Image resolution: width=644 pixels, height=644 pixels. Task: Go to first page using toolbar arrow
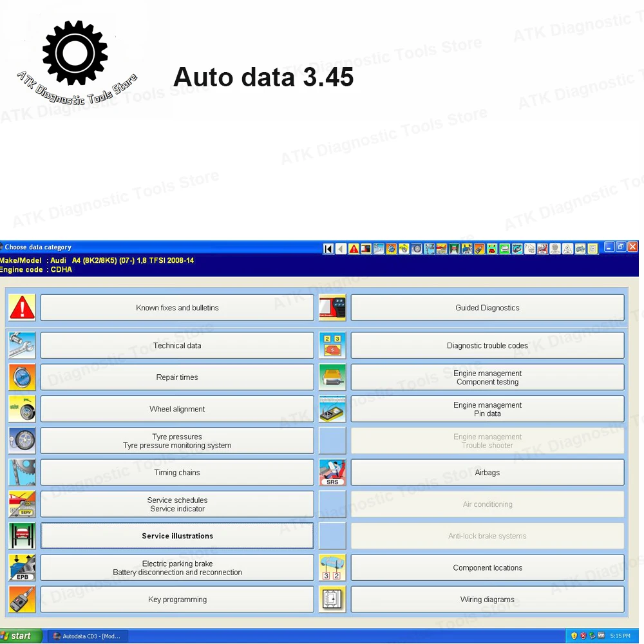pos(328,249)
